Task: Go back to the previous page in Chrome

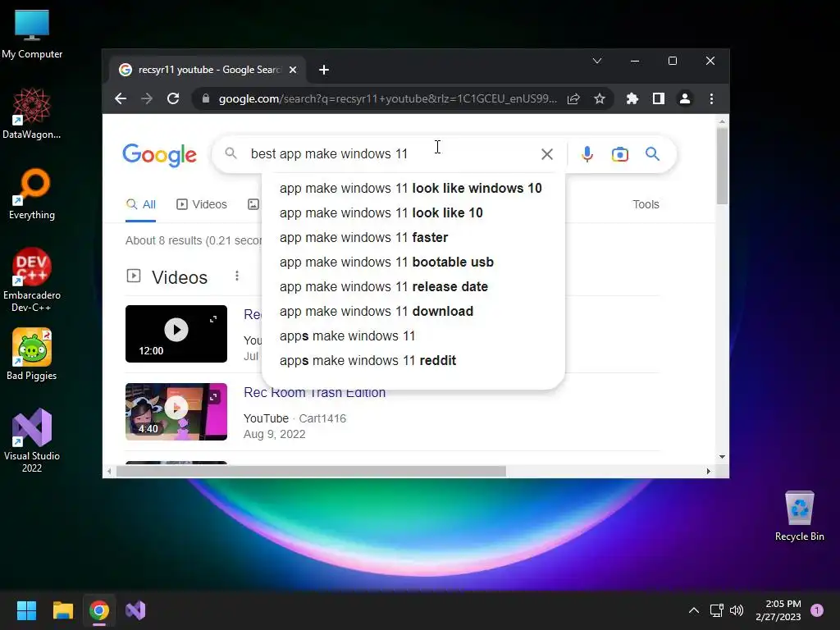Action: coord(121,98)
